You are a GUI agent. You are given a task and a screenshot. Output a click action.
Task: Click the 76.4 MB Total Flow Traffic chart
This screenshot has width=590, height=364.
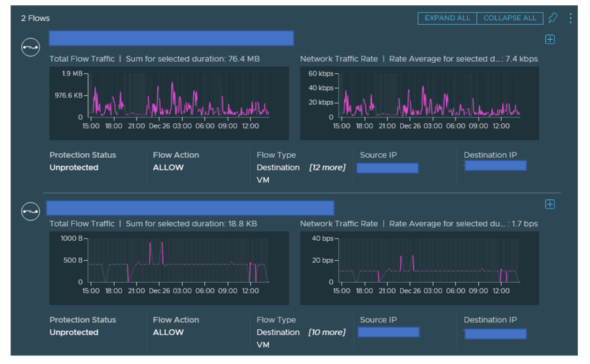coord(168,103)
